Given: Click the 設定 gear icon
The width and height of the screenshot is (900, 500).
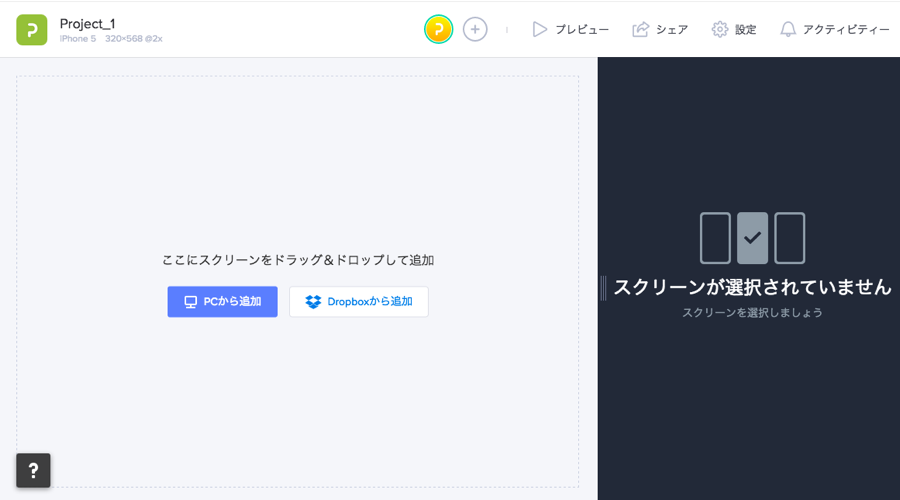Looking at the screenshot, I should 720,29.
